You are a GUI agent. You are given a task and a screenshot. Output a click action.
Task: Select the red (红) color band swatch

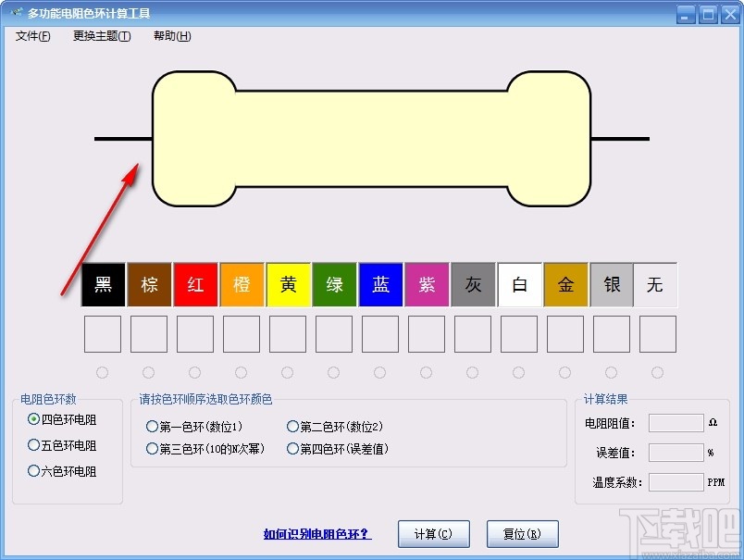pyautogui.click(x=195, y=285)
